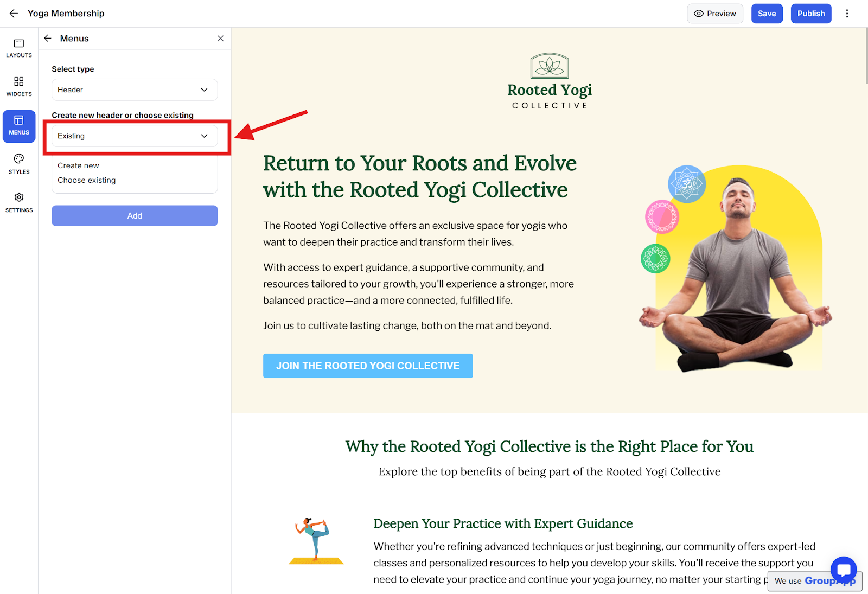The image size is (868, 594).
Task: Click the Rooted Yogi Collective logo
Action: click(x=550, y=81)
